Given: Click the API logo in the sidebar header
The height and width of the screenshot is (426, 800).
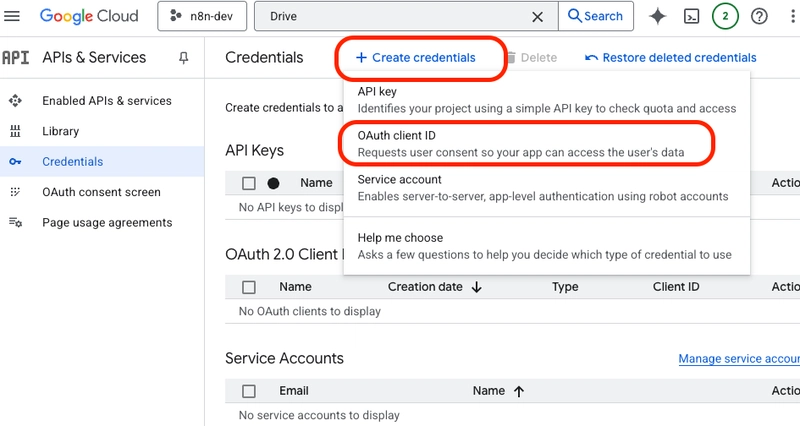Looking at the screenshot, I should click(x=16, y=58).
